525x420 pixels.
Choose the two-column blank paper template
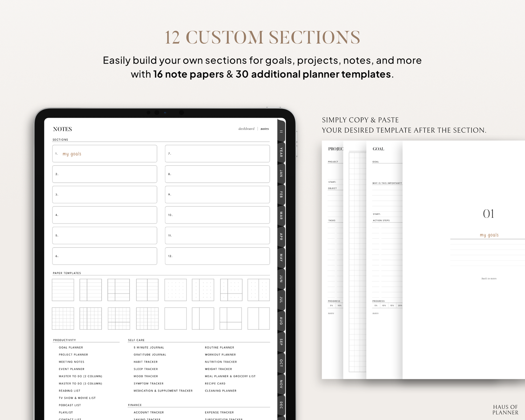coord(203,318)
